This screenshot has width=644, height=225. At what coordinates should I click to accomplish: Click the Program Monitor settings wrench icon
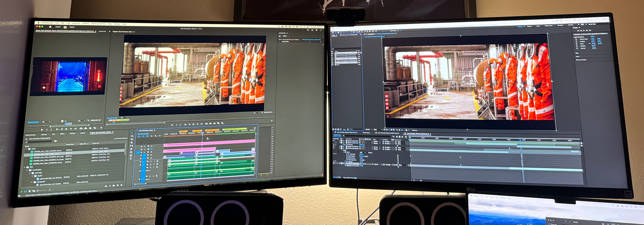point(262,112)
